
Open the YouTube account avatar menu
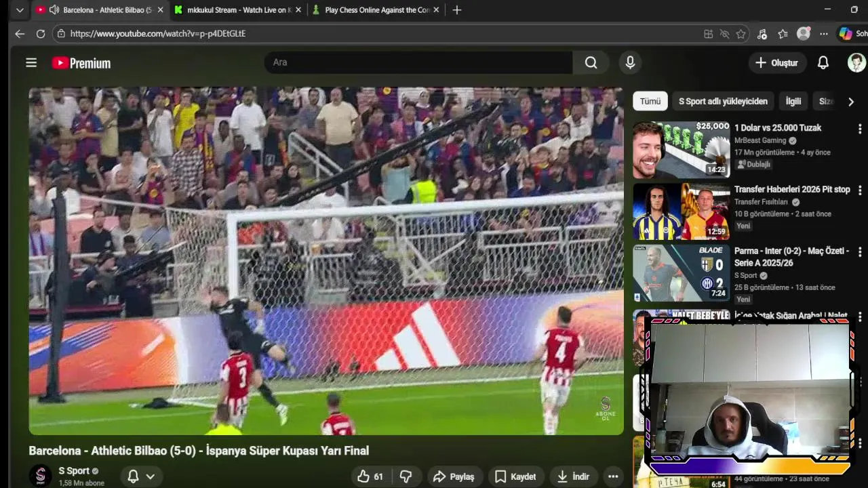point(857,62)
